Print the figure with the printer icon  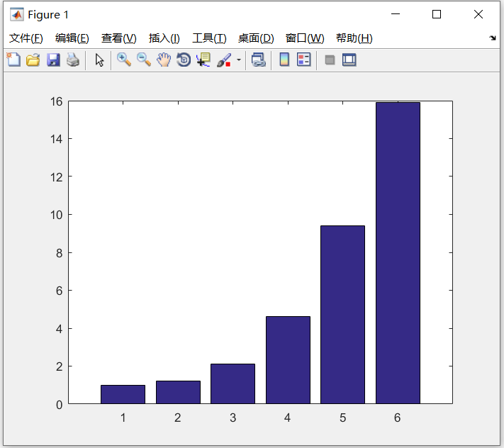(73, 60)
